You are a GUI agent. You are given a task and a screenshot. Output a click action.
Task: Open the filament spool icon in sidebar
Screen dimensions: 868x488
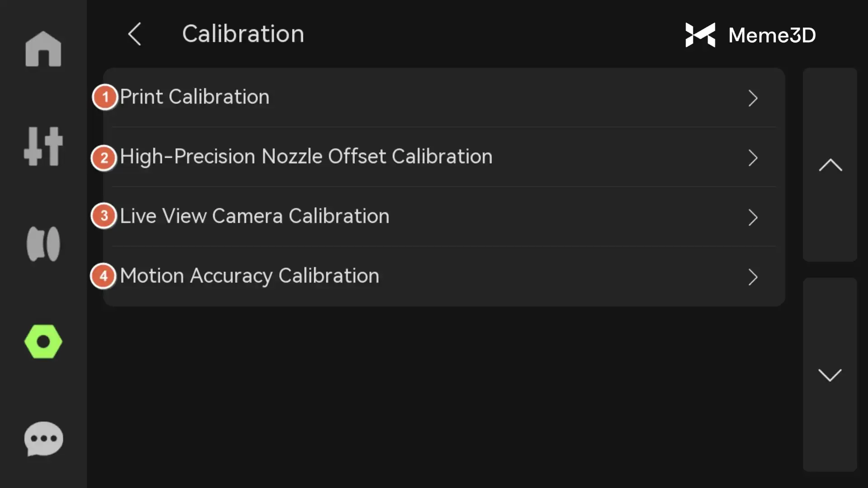pyautogui.click(x=43, y=244)
